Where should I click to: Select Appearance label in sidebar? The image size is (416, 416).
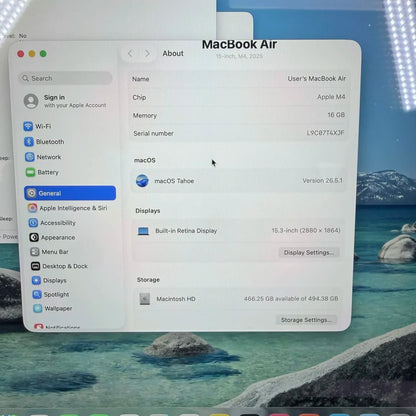[58, 237]
